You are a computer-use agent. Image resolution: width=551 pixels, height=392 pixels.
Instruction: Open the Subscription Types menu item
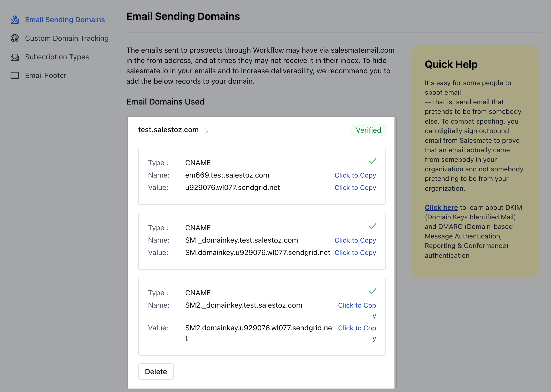tap(57, 57)
